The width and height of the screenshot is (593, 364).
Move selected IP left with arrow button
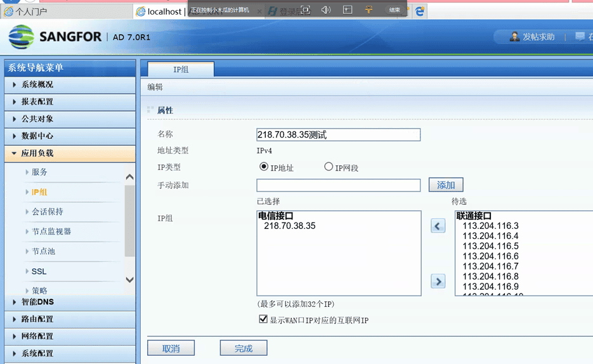[x=438, y=226]
